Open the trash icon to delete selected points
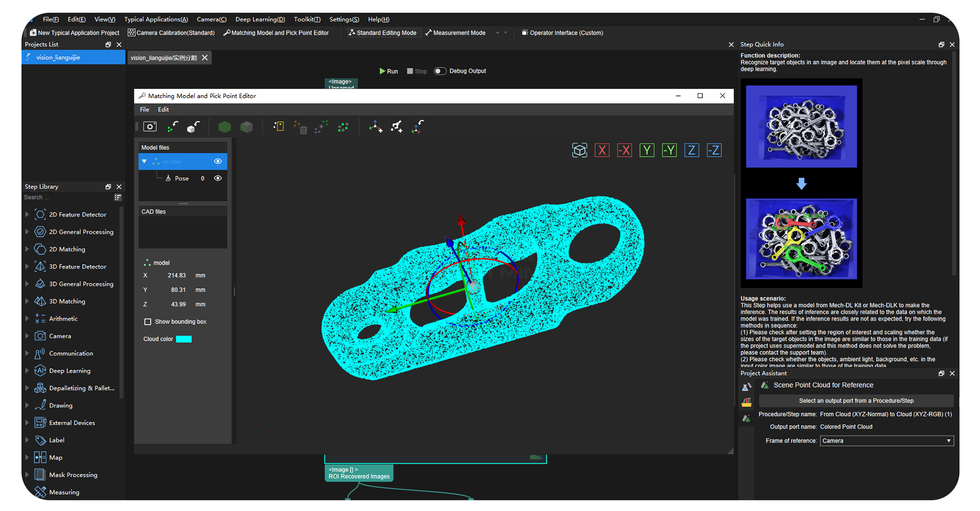Screen dimensions: 980x511 tap(303, 130)
